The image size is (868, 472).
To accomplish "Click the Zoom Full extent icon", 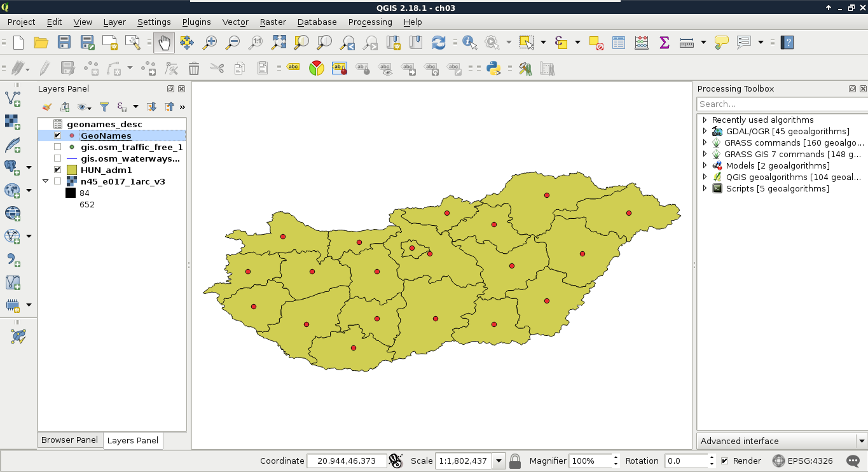I will click(x=279, y=43).
